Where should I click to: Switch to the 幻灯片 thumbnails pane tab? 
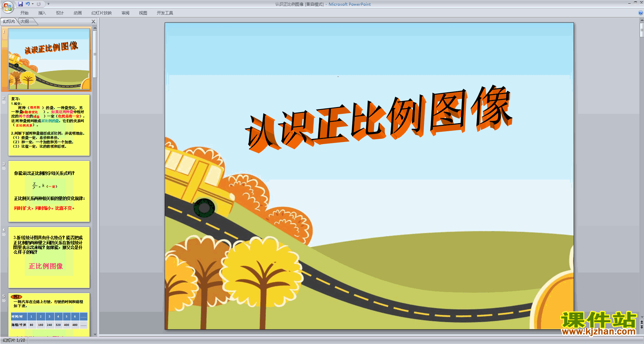point(9,21)
